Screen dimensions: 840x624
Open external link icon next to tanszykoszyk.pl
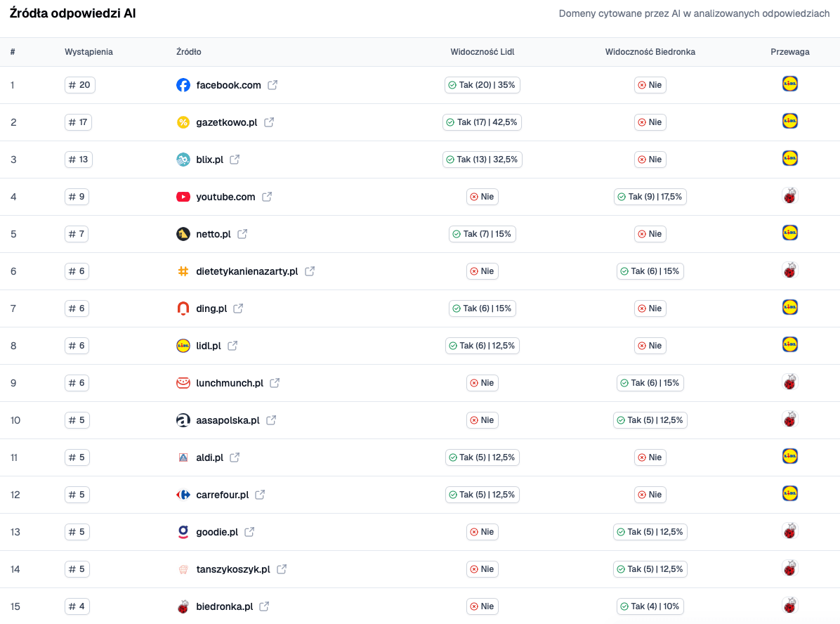pyautogui.click(x=282, y=569)
